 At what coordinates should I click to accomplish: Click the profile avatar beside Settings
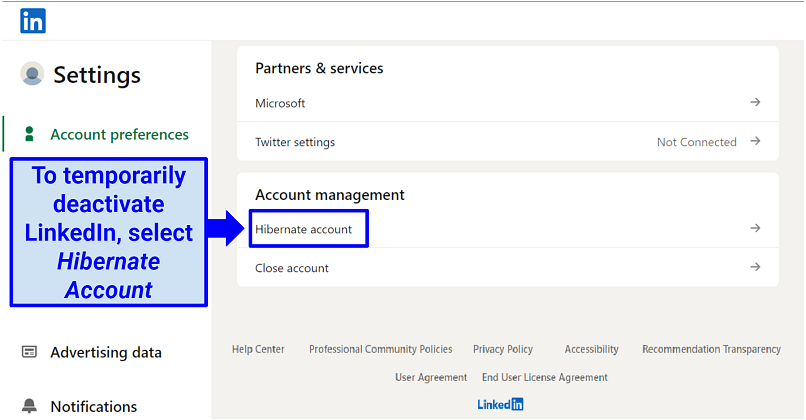coord(32,74)
